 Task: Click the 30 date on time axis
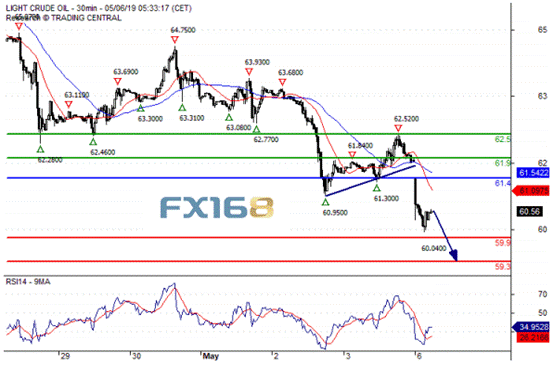point(136,356)
